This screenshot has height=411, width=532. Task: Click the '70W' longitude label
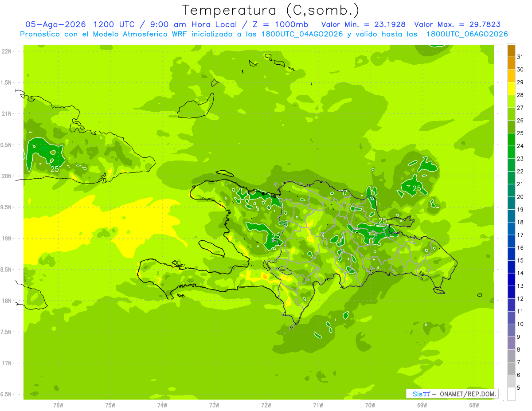(370, 405)
